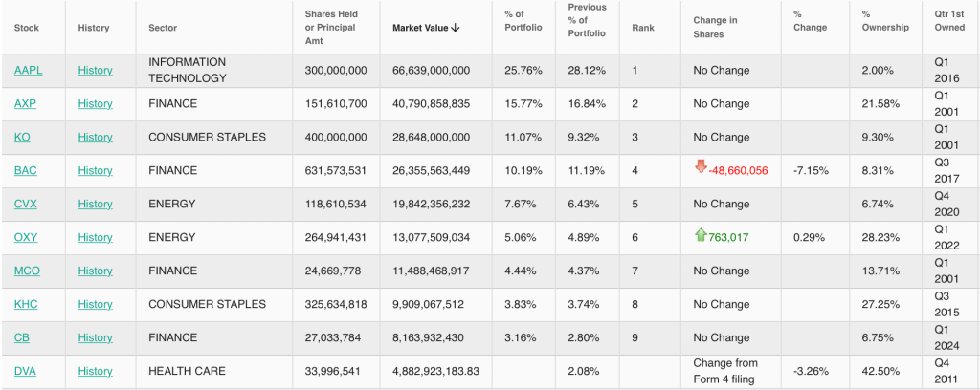The height and width of the screenshot is (390, 980).
Task: Click the KO ticker link
Action: pos(22,138)
